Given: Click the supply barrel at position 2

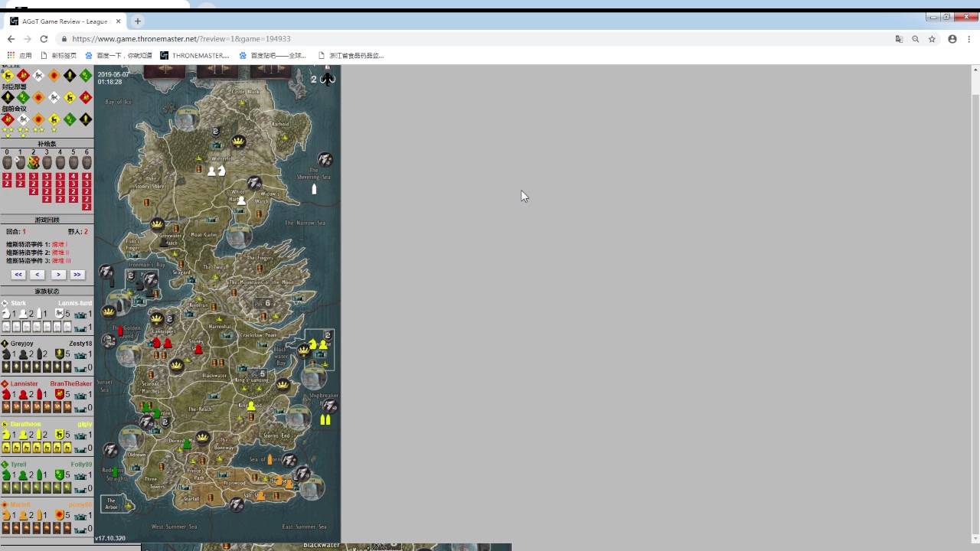Looking at the screenshot, I should (33, 162).
